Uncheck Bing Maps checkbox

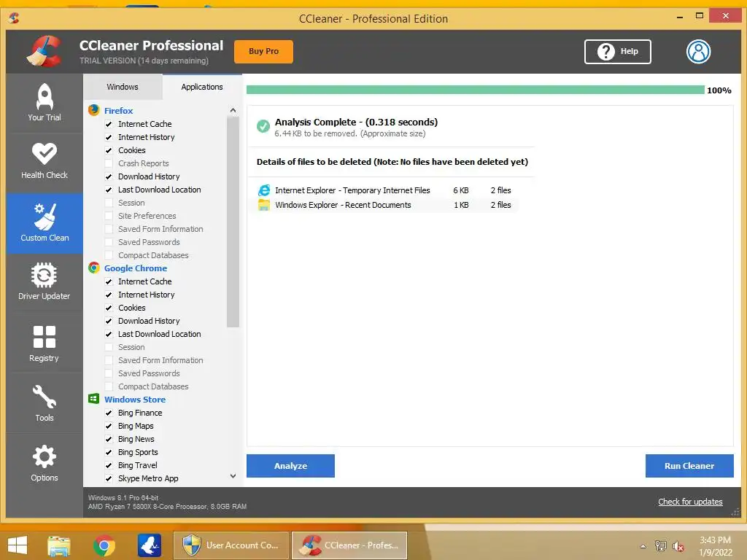(109, 426)
